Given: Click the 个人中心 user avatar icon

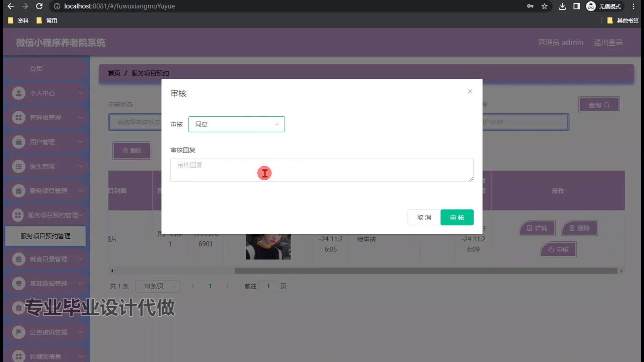Looking at the screenshot, I should 18,93.
